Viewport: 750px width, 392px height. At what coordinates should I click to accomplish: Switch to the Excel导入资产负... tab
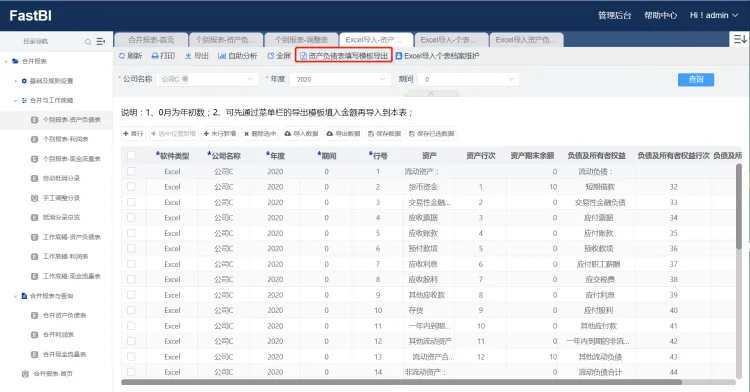point(526,40)
